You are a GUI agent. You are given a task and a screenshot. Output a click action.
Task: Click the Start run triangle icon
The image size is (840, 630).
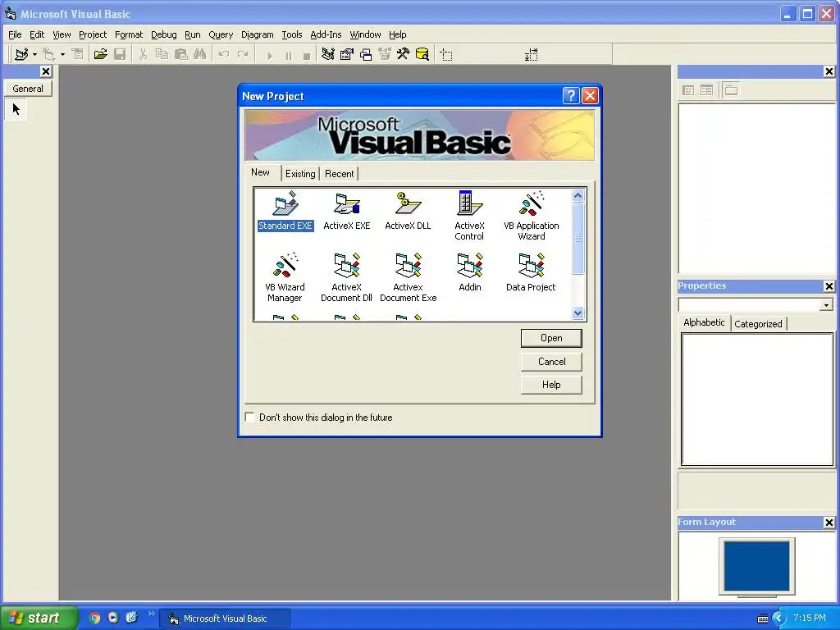point(269,55)
